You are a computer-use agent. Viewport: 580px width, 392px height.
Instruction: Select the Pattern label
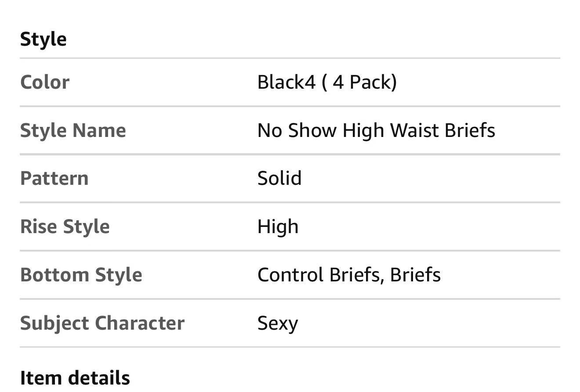pyautogui.click(x=54, y=178)
